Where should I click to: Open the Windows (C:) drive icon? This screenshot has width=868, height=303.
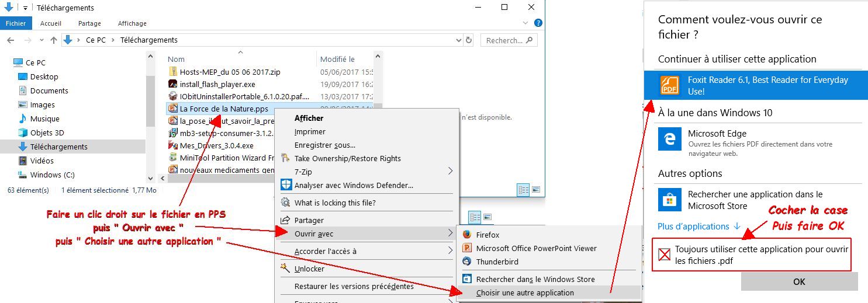23,175
